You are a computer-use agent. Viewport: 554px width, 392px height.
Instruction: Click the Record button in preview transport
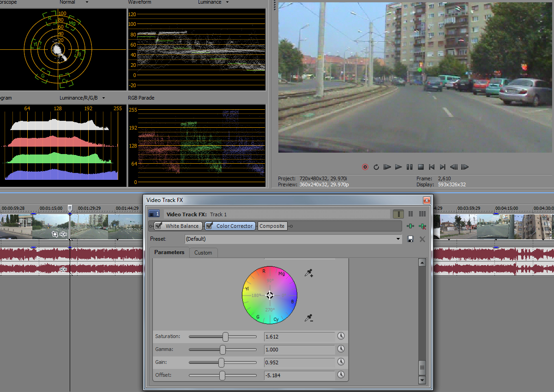pos(365,167)
